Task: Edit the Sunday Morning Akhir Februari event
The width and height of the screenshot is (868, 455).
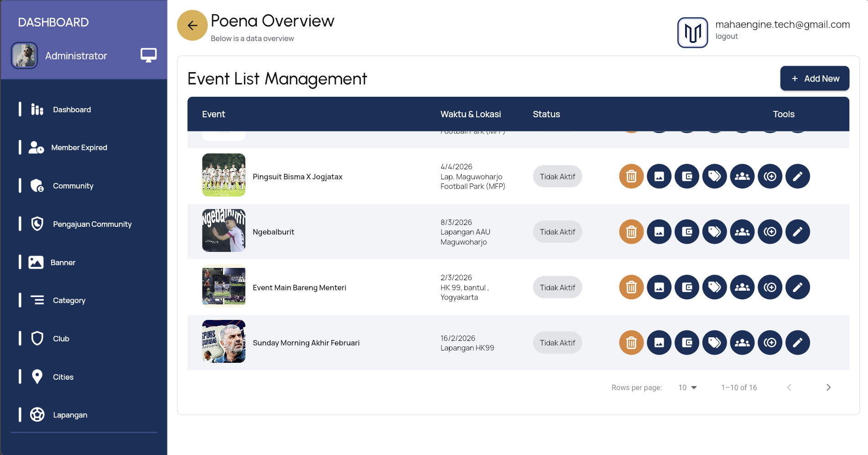Action: coord(798,342)
